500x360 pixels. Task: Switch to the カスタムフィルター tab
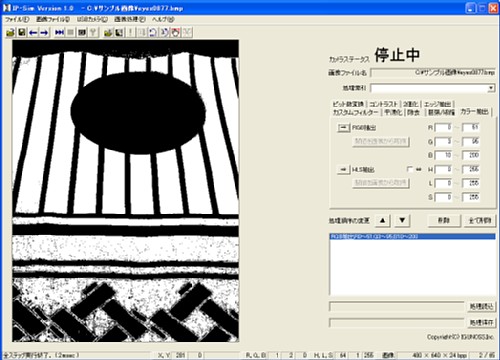356,112
